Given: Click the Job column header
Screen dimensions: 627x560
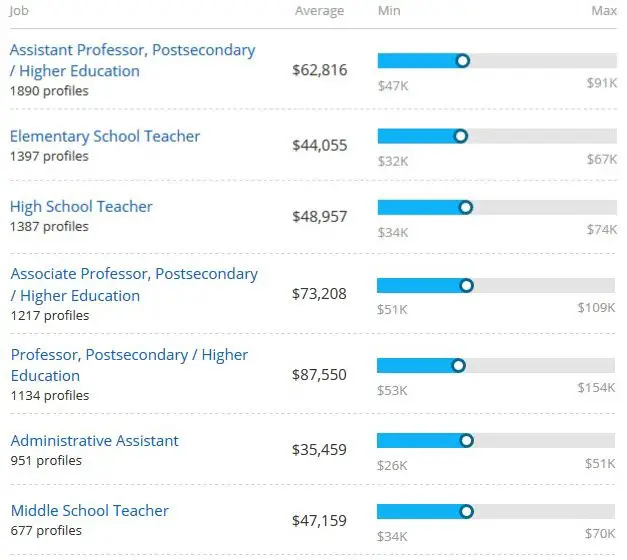Looking at the screenshot, I should coord(19,11).
